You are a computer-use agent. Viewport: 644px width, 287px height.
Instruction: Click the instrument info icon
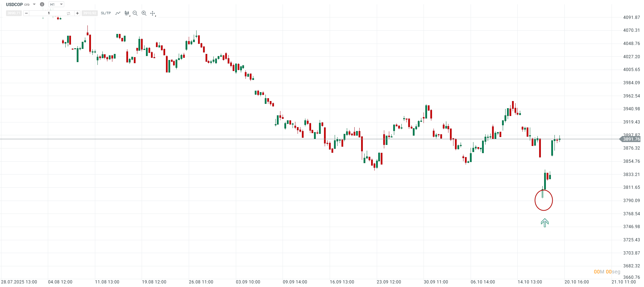click(x=42, y=4)
